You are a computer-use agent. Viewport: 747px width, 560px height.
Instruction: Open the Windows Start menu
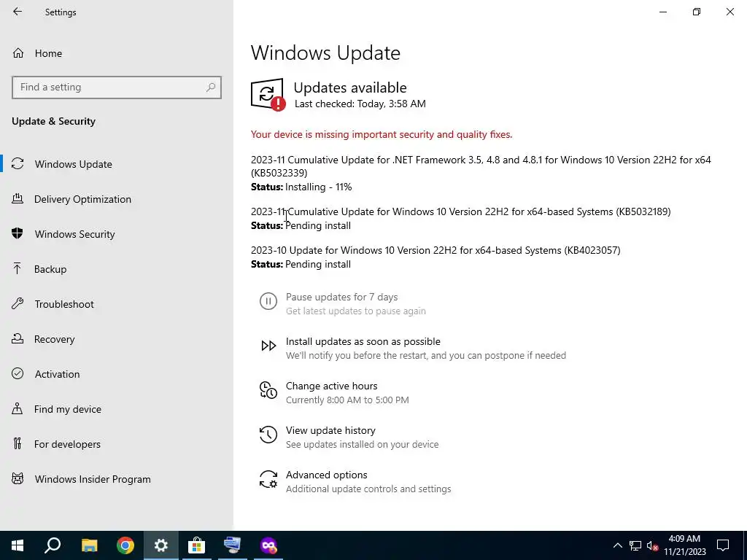click(18, 545)
